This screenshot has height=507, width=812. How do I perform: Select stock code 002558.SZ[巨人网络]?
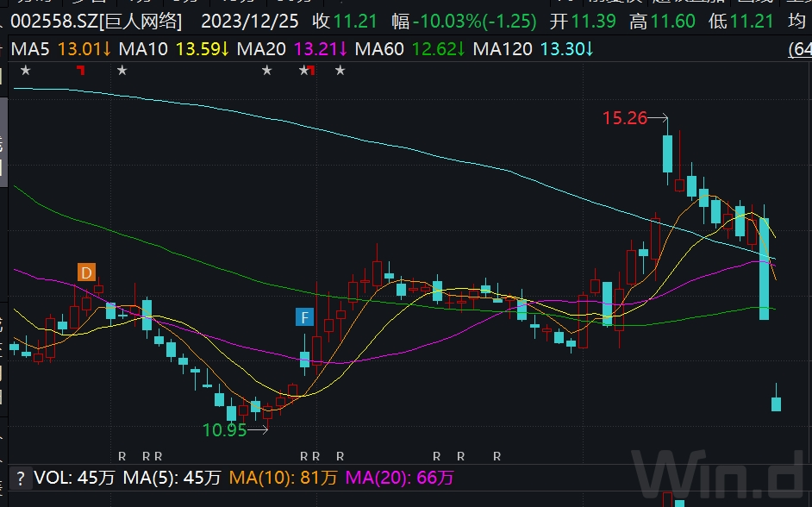point(97,22)
